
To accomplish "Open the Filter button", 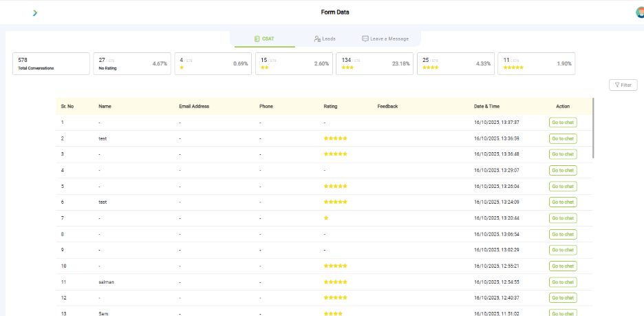I will pyautogui.click(x=623, y=85).
